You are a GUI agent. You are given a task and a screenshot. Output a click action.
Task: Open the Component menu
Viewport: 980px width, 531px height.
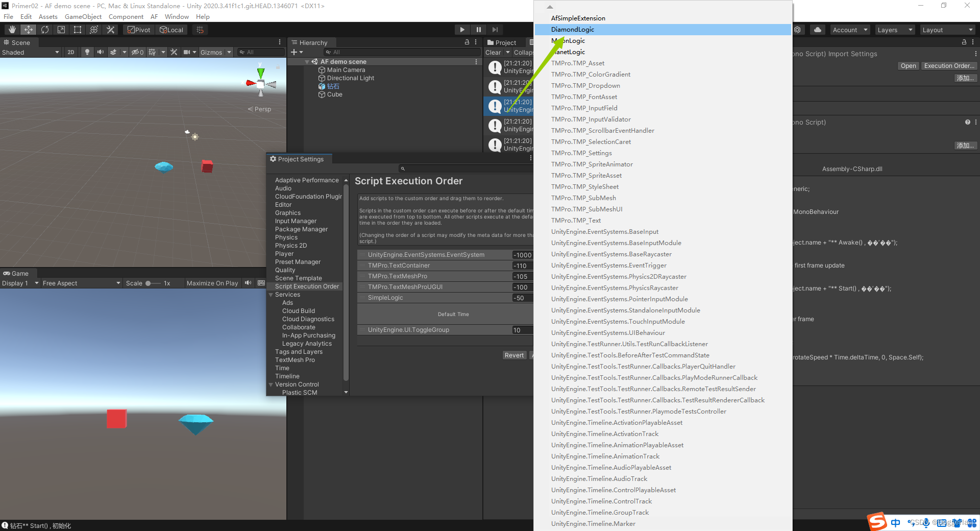(126, 16)
